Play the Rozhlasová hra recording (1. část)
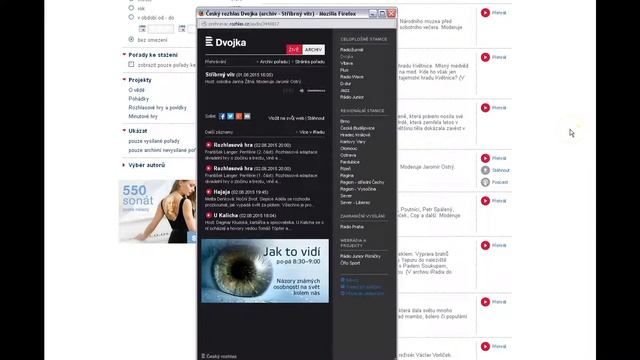This screenshot has height=360, width=640. point(209,168)
